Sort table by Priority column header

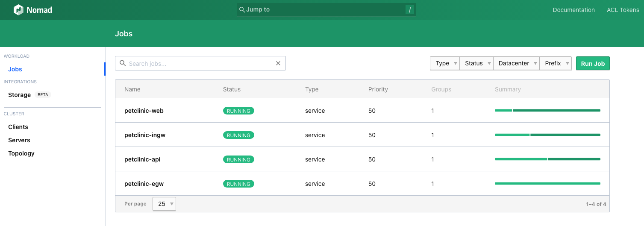[378, 89]
